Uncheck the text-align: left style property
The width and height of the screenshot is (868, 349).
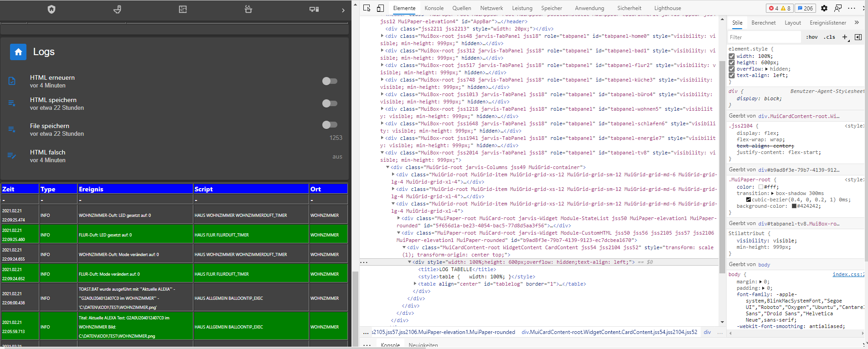pos(732,76)
